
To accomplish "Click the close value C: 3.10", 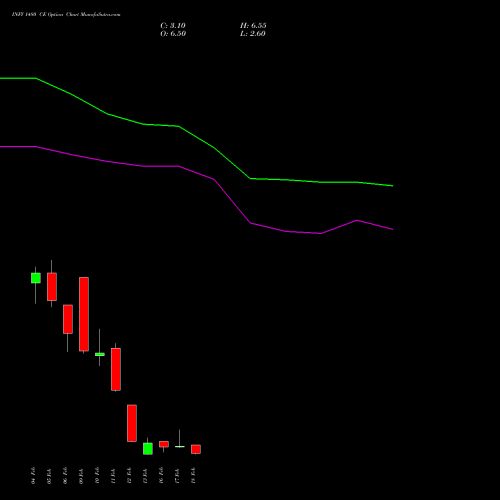I will pos(173,26).
